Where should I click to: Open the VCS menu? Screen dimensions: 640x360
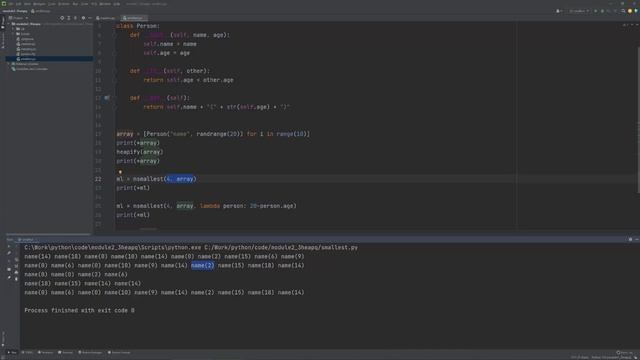click(x=94, y=4)
